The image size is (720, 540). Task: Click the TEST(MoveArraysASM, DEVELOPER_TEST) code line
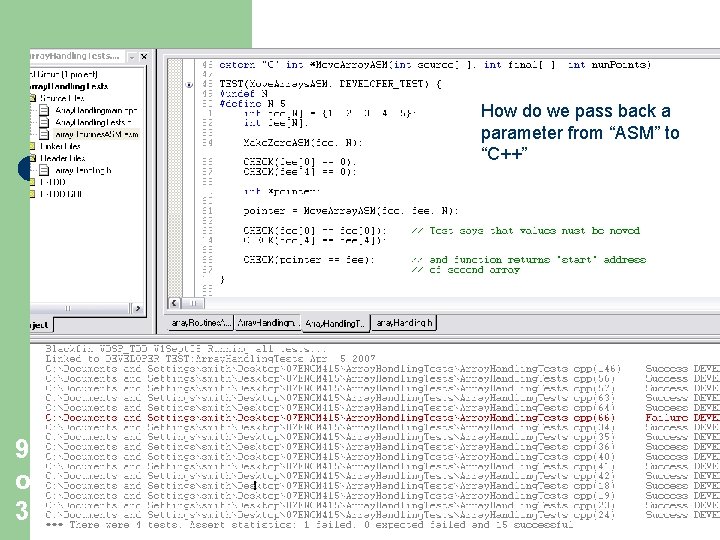tap(330, 84)
